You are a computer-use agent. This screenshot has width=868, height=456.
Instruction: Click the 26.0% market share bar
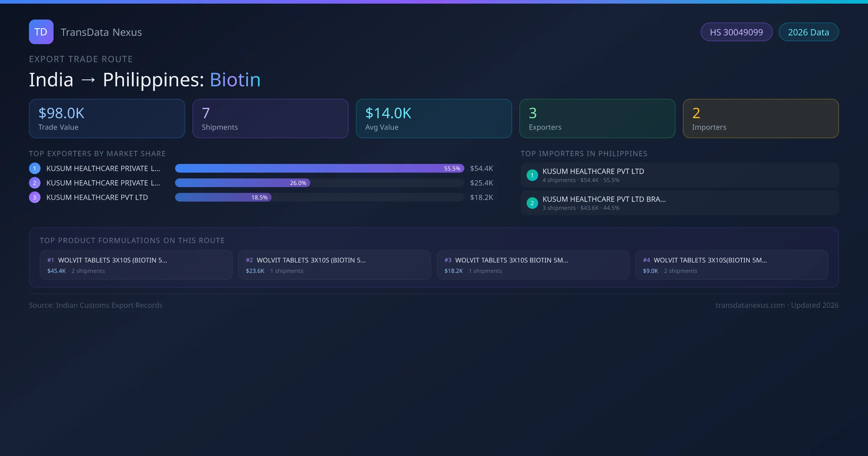[242, 183]
